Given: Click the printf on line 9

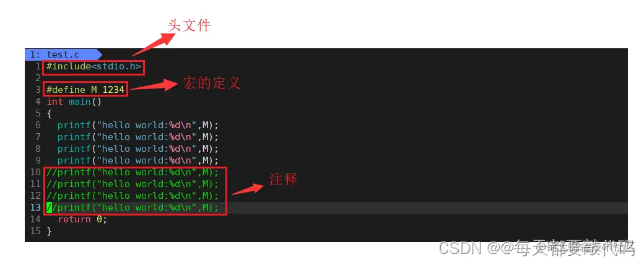Looking at the screenshot, I should click(x=138, y=160).
